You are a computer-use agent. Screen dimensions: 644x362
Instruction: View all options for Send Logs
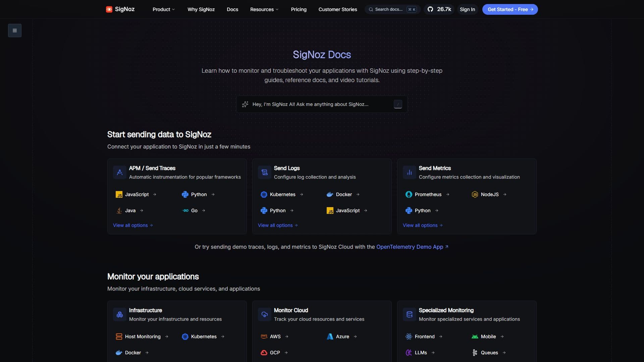coord(278,225)
